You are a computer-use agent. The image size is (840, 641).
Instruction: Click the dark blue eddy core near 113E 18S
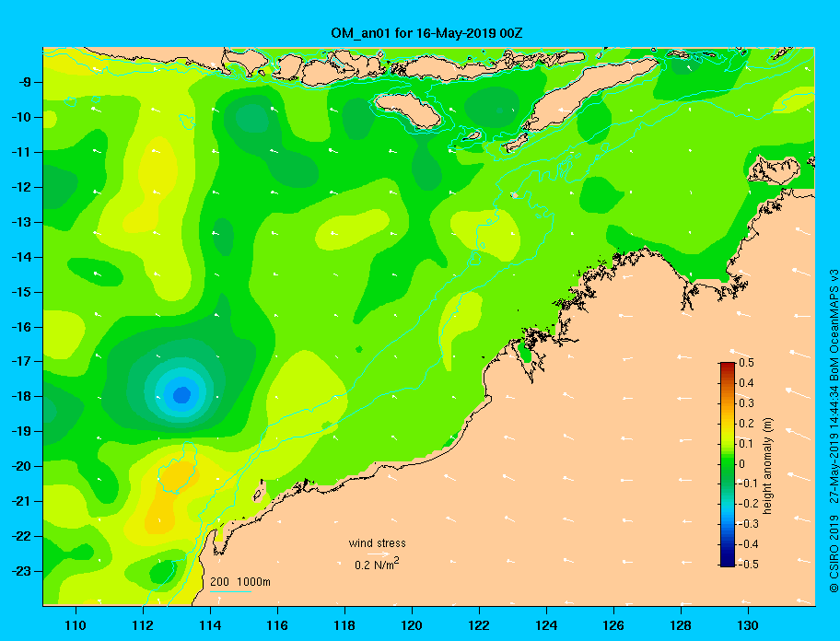pyautogui.click(x=181, y=395)
